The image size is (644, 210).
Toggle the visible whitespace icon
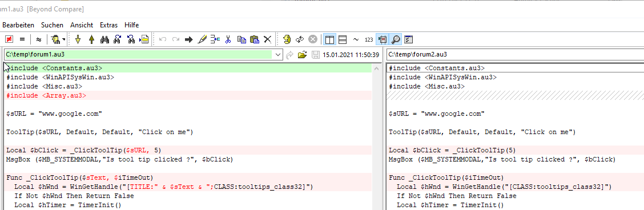coord(383,39)
